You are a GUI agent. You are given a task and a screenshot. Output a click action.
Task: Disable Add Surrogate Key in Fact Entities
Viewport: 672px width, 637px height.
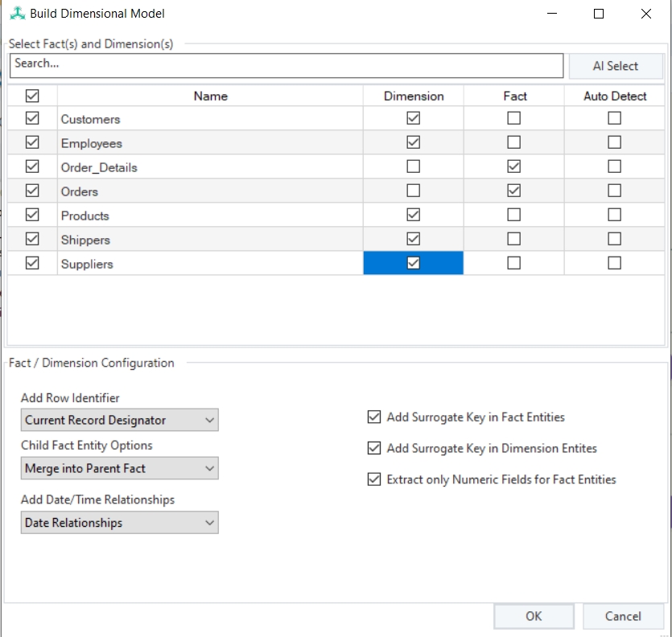point(373,417)
